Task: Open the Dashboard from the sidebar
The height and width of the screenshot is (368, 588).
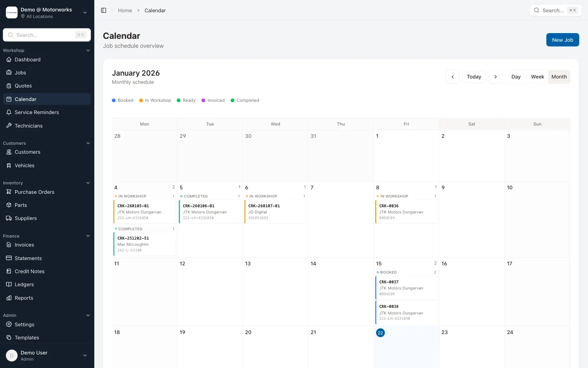Action: (x=28, y=59)
